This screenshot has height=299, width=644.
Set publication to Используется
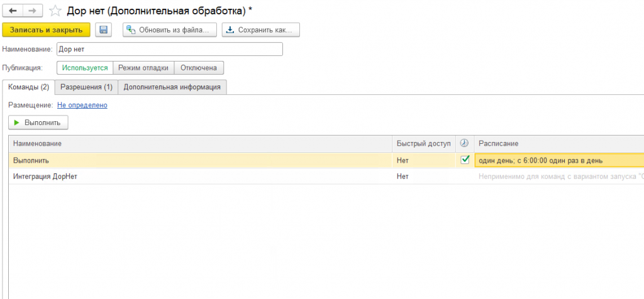pyautogui.click(x=85, y=68)
